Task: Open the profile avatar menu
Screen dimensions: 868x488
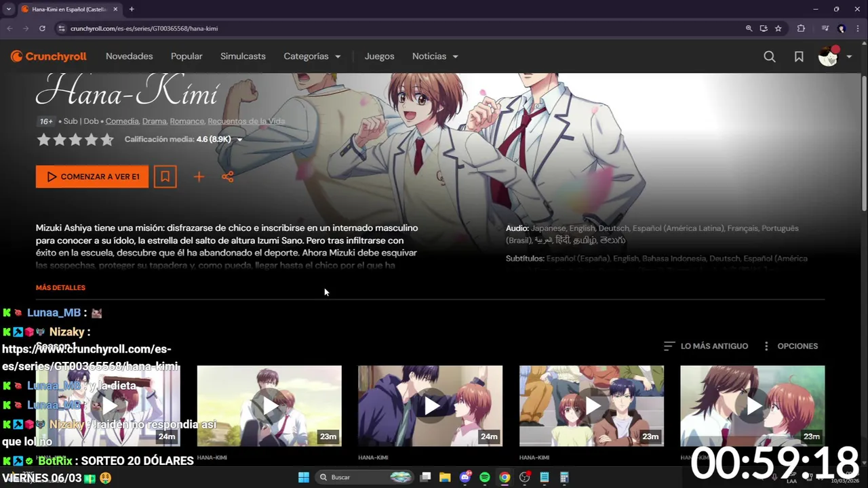Action: point(828,56)
